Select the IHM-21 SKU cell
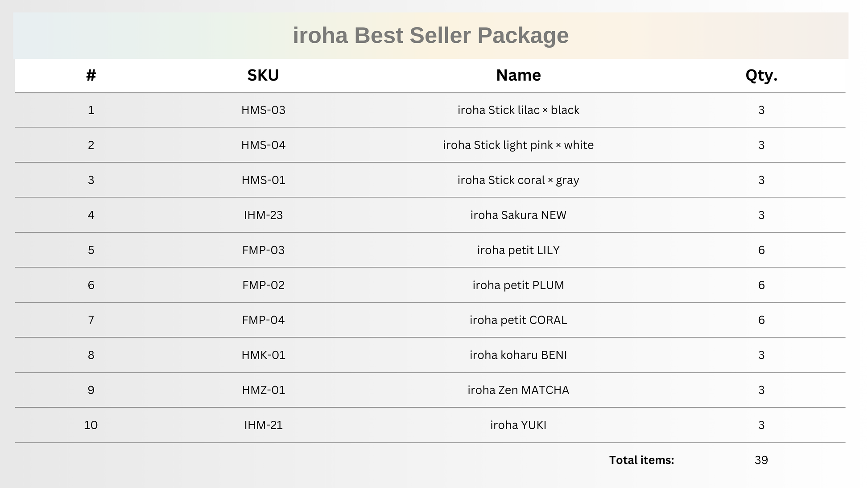The width and height of the screenshot is (868, 488). click(263, 425)
